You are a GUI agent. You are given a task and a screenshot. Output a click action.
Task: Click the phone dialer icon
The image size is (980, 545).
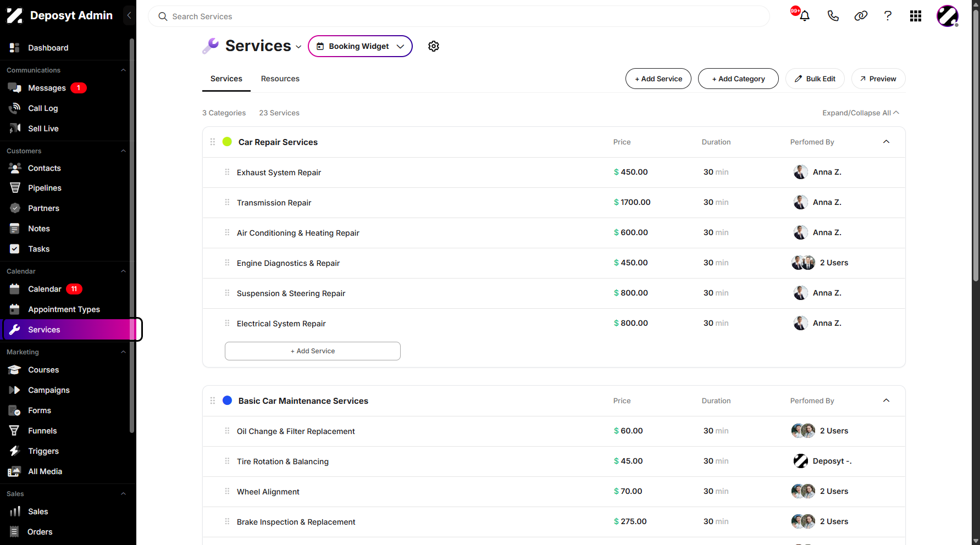click(x=833, y=16)
